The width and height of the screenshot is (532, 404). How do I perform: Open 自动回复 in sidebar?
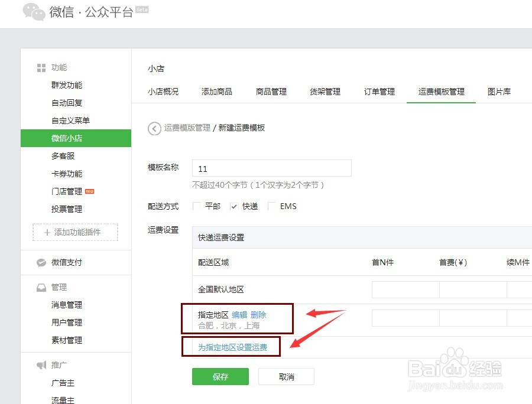point(67,103)
